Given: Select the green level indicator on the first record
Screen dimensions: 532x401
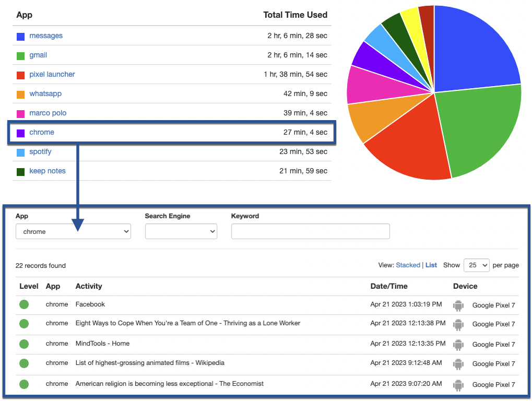Looking at the screenshot, I should pos(23,304).
